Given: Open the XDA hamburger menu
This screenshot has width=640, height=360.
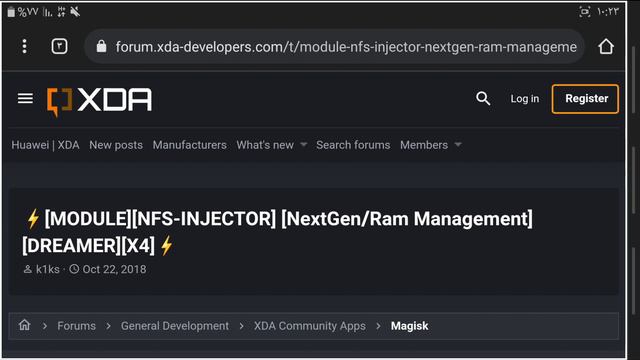Looking at the screenshot, I should click(x=25, y=98).
